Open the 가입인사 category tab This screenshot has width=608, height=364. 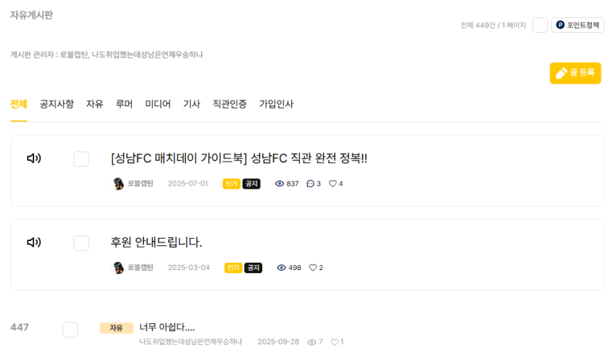pos(277,104)
